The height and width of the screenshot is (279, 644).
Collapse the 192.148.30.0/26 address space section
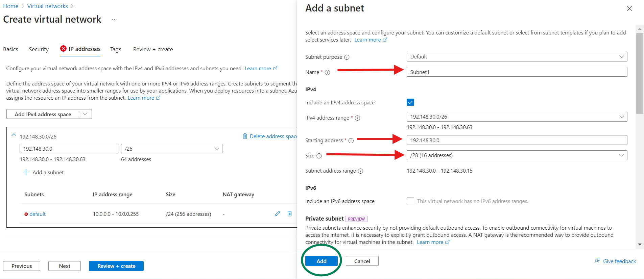pos(14,135)
